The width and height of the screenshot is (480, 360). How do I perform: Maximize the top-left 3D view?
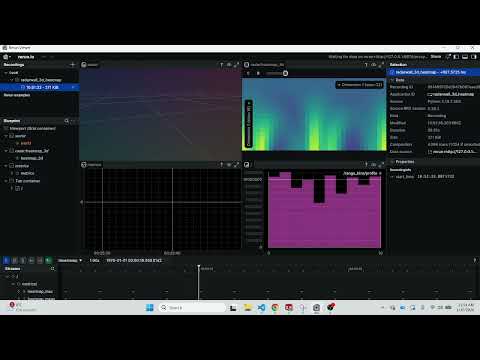pyautogui.click(x=236, y=65)
